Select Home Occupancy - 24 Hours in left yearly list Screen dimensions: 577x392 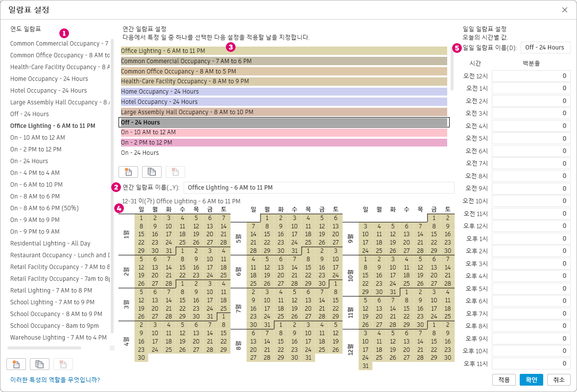(x=49, y=79)
